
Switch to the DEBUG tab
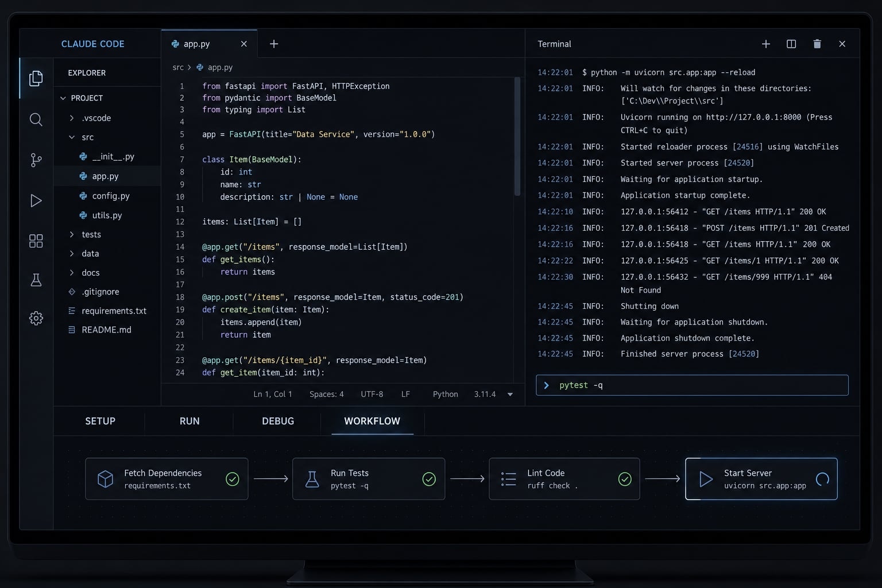click(278, 421)
